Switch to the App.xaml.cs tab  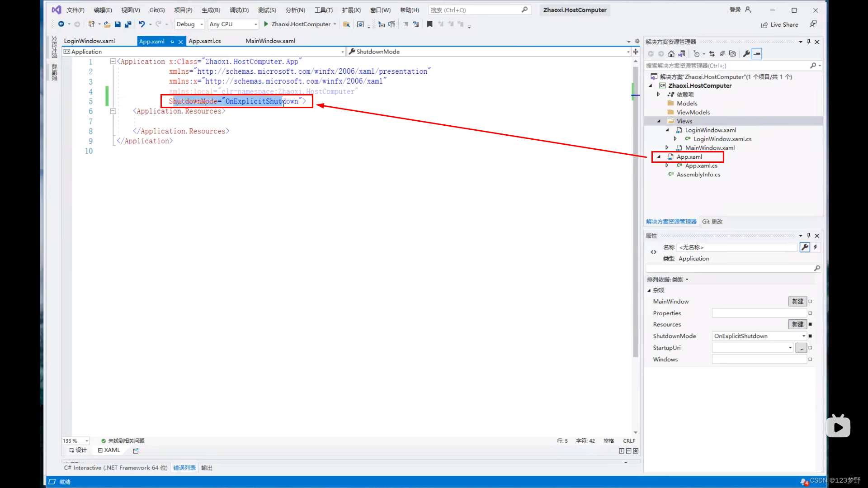[205, 41]
